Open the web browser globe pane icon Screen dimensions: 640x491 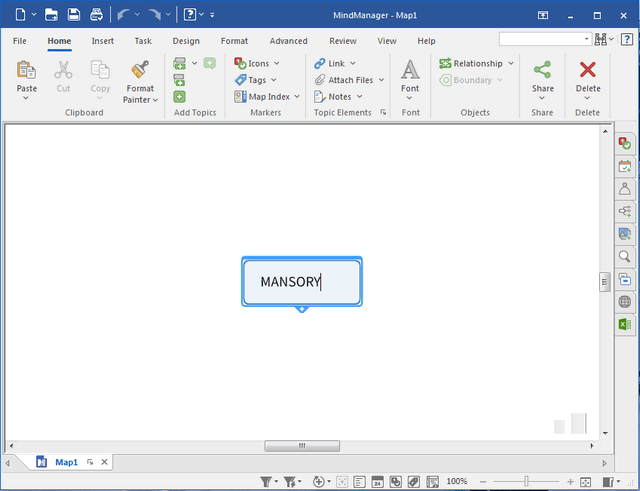625,301
